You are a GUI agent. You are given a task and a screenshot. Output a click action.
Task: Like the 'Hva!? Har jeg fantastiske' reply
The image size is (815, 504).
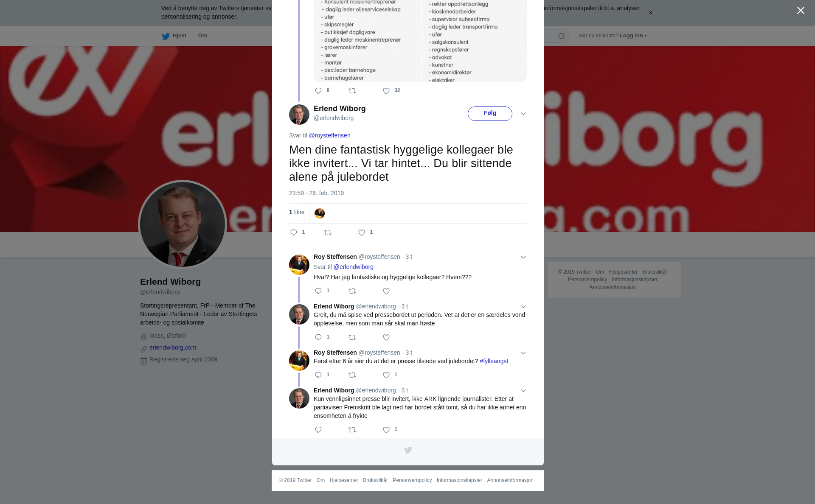click(386, 291)
